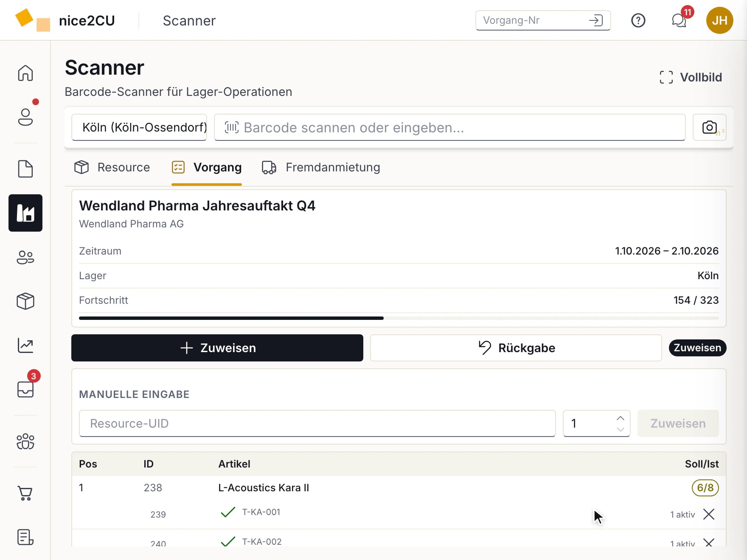Image resolution: width=747 pixels, height=560 pixels.
Task: Open the shopping cart sidebar icon
Action: click(25, 493)
